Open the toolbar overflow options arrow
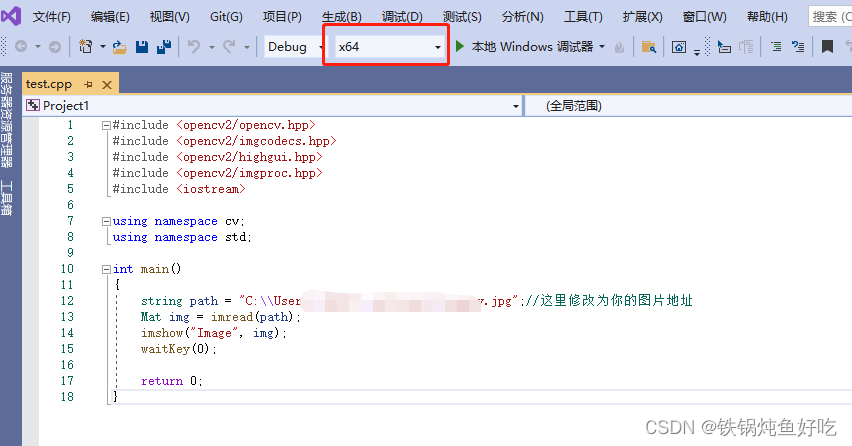Image resolution: width=852 pixels, height=446 pixels. point(697,53)
